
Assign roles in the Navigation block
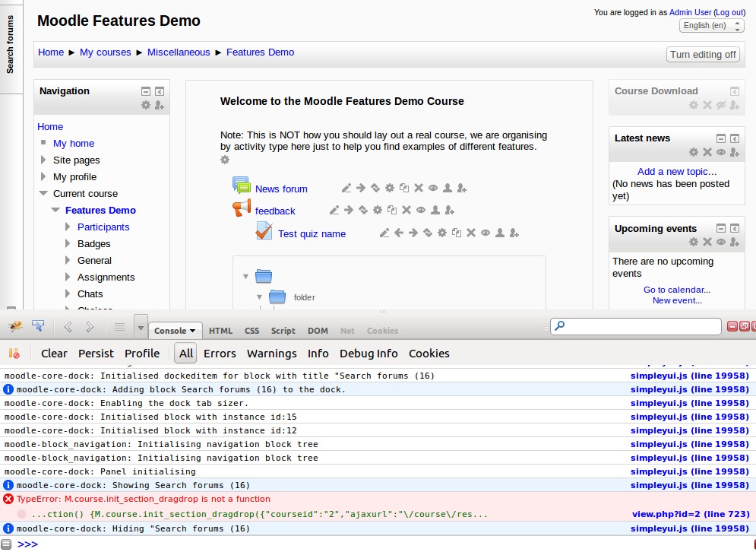(x=160, y=105)
